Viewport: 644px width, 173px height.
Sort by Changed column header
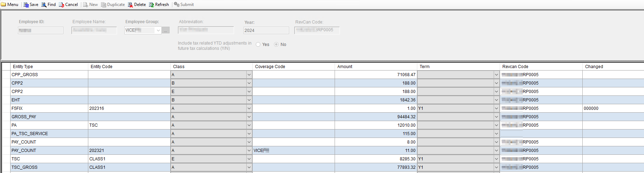[613, 67]
